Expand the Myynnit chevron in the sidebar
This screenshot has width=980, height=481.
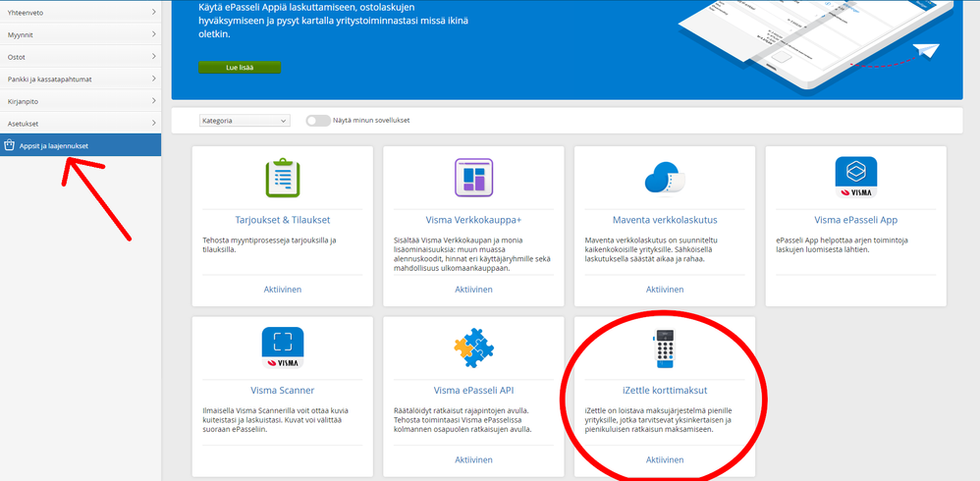pos(154,34)
